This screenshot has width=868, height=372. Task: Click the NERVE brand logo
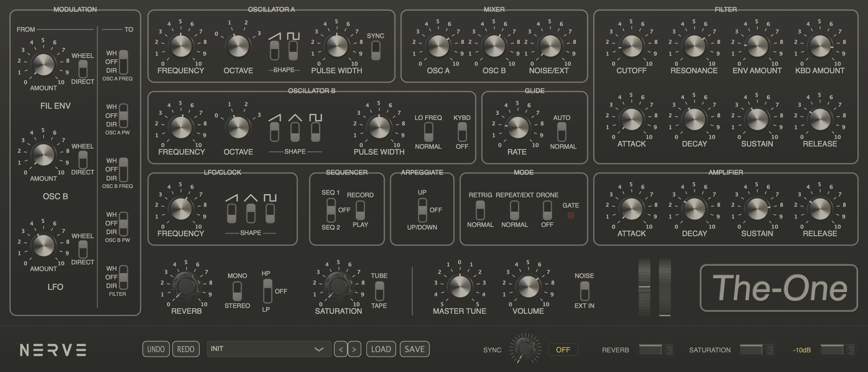(x=53, y=350)
